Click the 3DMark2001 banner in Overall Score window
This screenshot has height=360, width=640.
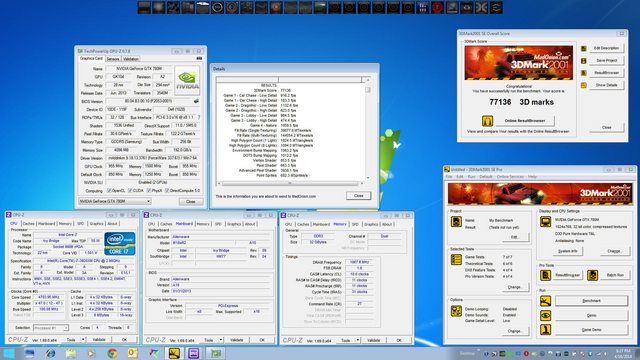point(518,63)
